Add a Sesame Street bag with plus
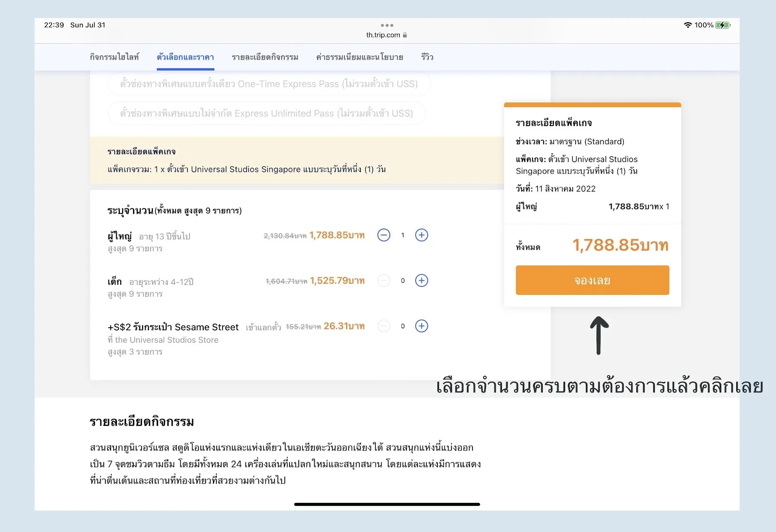Image resolution: width=776 pixels, height=532 pixels. (x=421, y=326)
